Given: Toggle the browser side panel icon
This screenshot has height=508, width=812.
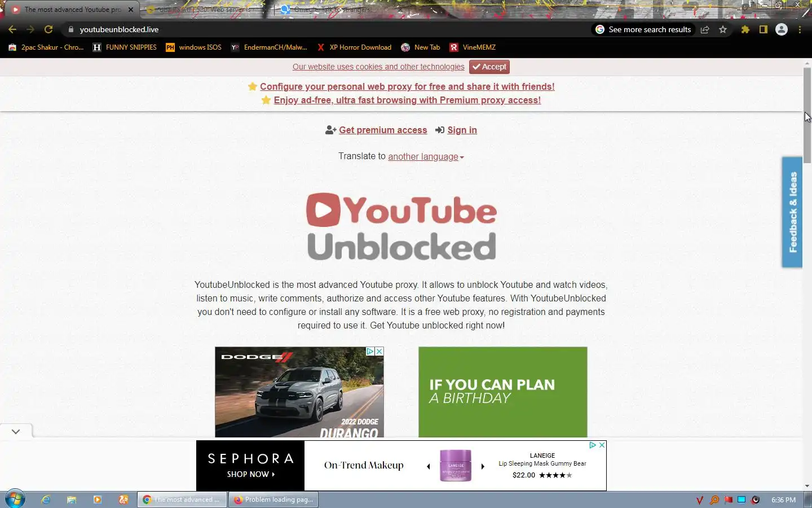Looking at the screenshot, I should [x=764, y=29].
